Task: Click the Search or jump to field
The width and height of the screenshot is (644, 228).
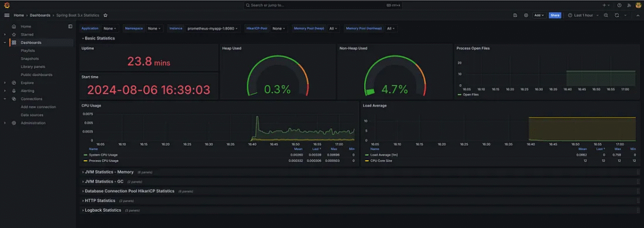Action: pyautogui.click(x=322, y=5)
